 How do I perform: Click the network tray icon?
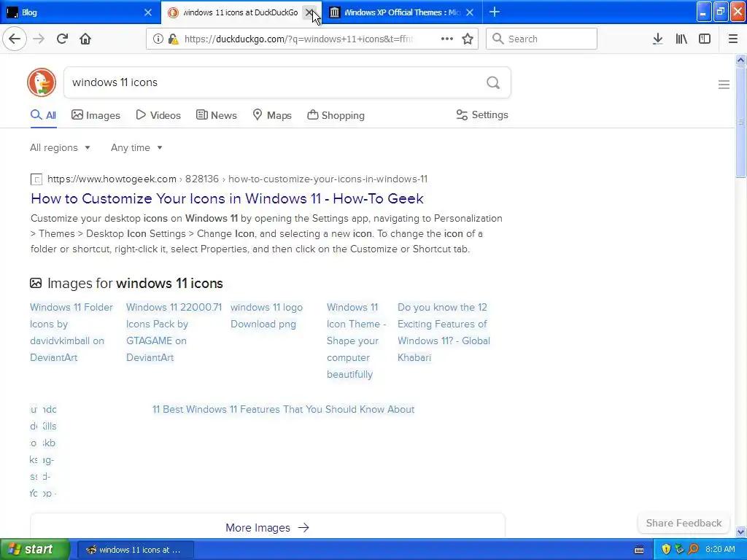[x=679, y=549]
